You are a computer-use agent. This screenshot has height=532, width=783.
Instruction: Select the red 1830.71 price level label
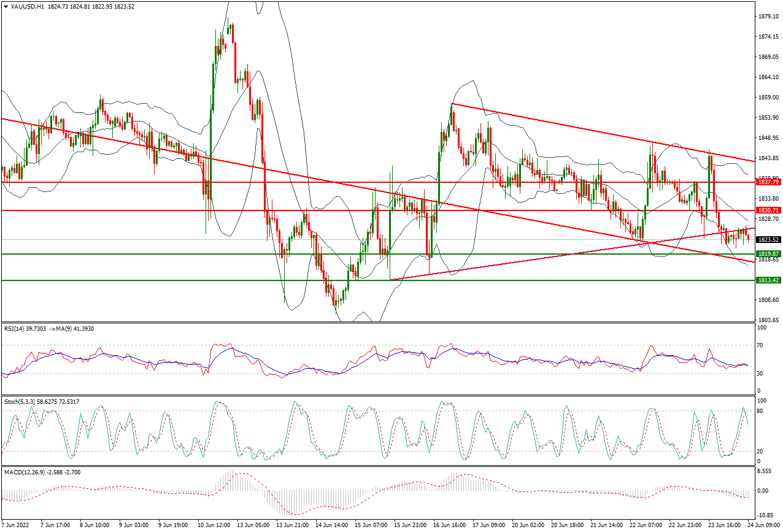[x=768, y=210]
